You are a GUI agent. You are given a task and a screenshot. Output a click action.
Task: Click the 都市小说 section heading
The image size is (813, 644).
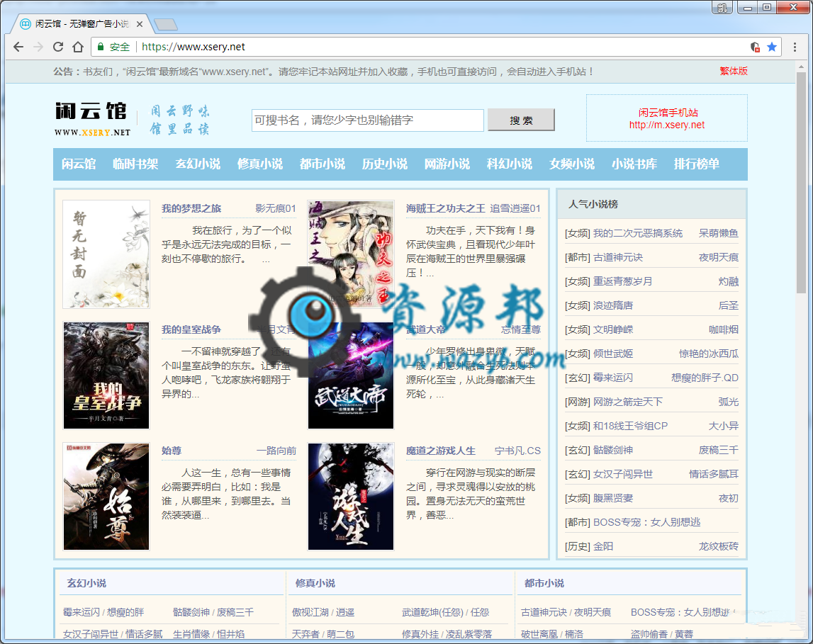(x=544, y=583)
